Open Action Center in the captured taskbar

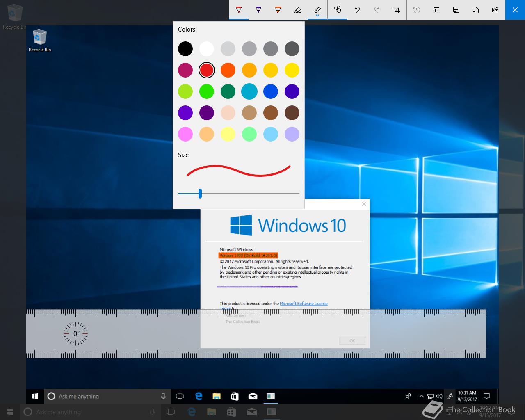[487, 396]
